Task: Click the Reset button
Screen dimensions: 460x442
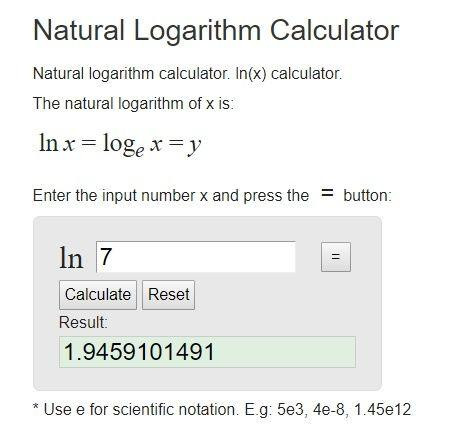Action: [x=168, y=295]
